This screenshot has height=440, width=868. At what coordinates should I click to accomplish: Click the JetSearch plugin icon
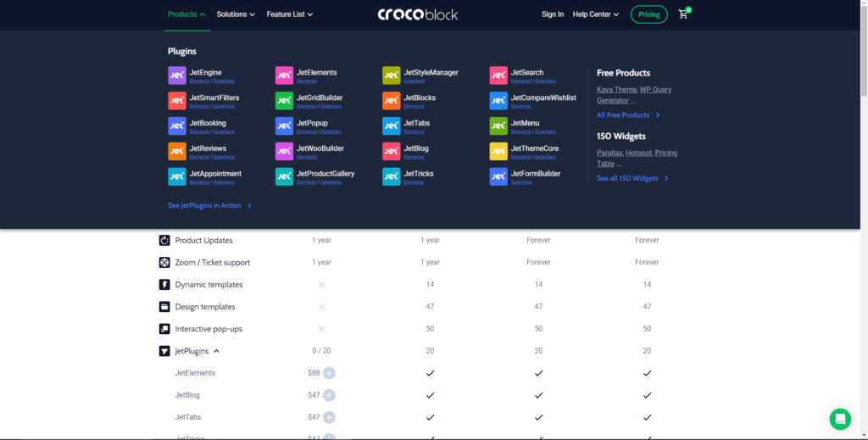(498, 75)
